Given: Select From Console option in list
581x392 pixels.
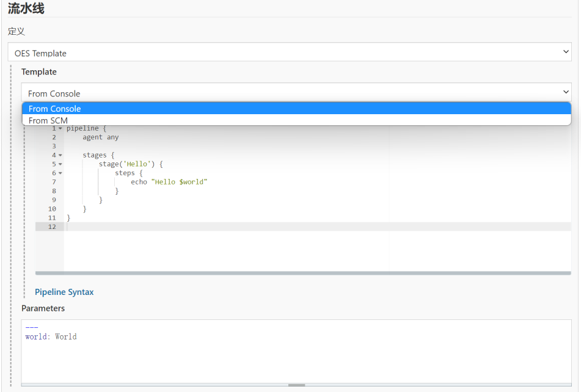Looking at the screenshot, I should 296,109.
